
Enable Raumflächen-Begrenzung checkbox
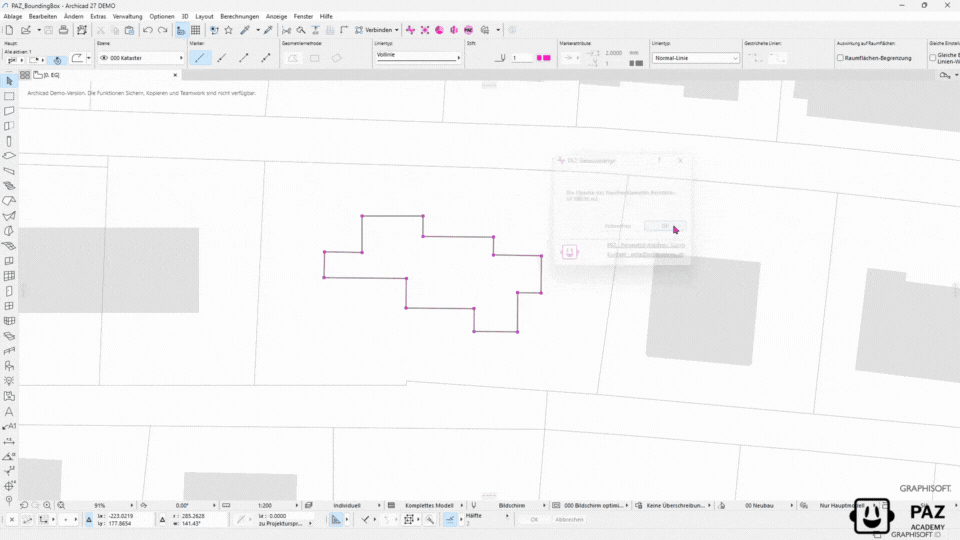[x=841, y=58]
